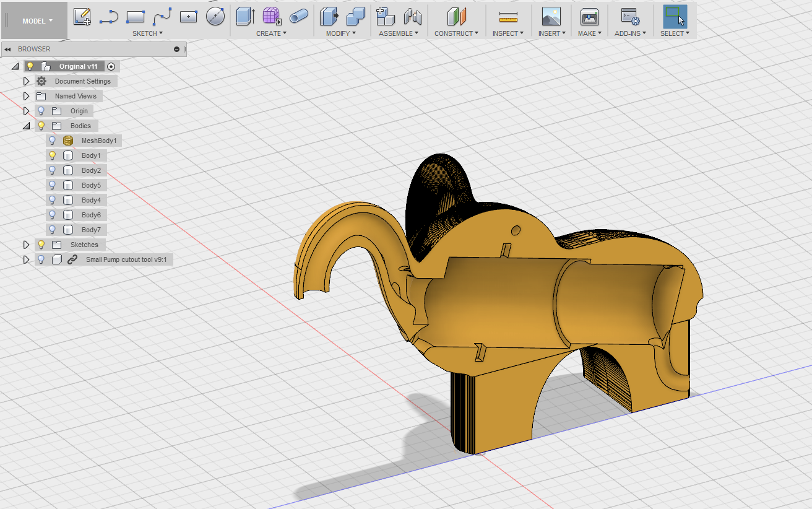
Task: Collapse browser panel with double-arrow icon
Action: 7,49
